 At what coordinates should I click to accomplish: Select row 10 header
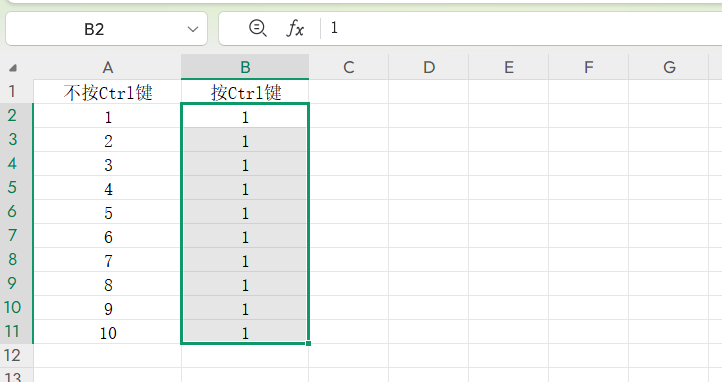tap(17, 307)
